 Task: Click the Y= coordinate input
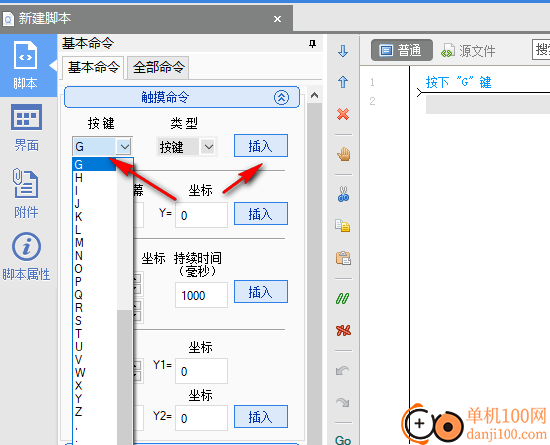click(201, 215)
